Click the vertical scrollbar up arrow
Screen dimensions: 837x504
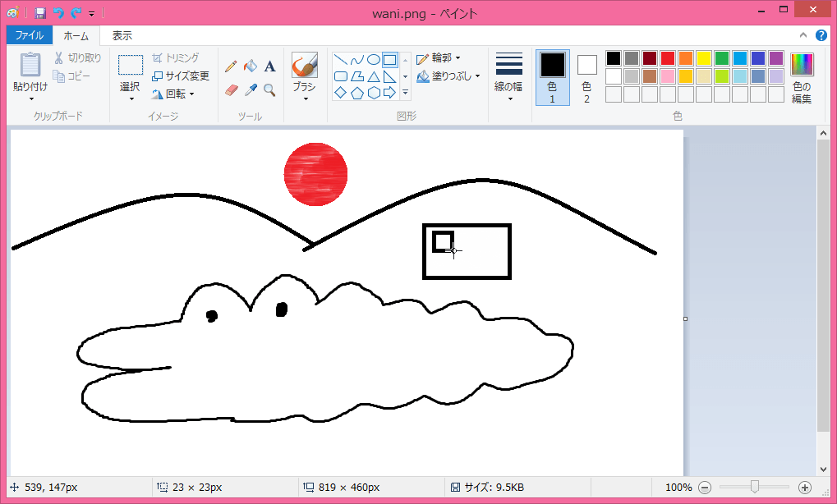coord(823,133)
